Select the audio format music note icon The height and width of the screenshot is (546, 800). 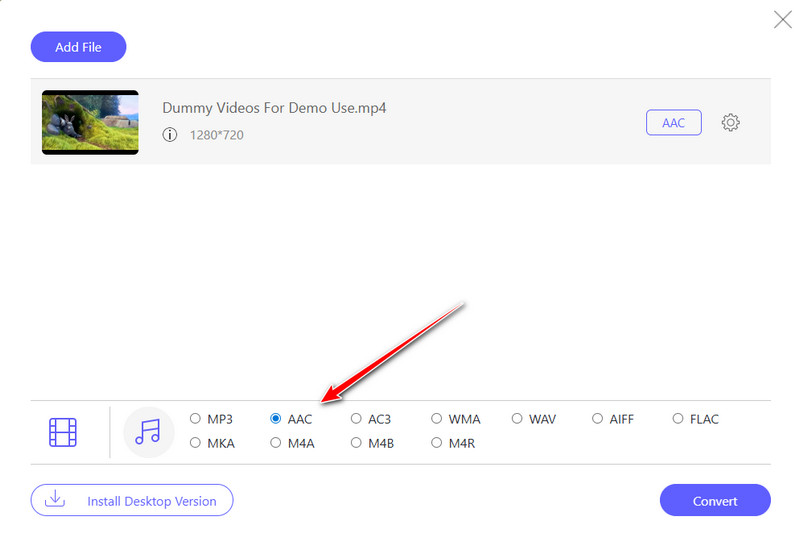[148, 432]
